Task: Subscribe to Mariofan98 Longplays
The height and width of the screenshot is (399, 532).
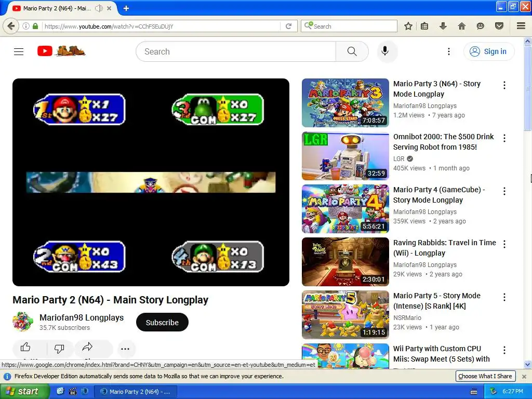Action: click(x=162, y=322)
